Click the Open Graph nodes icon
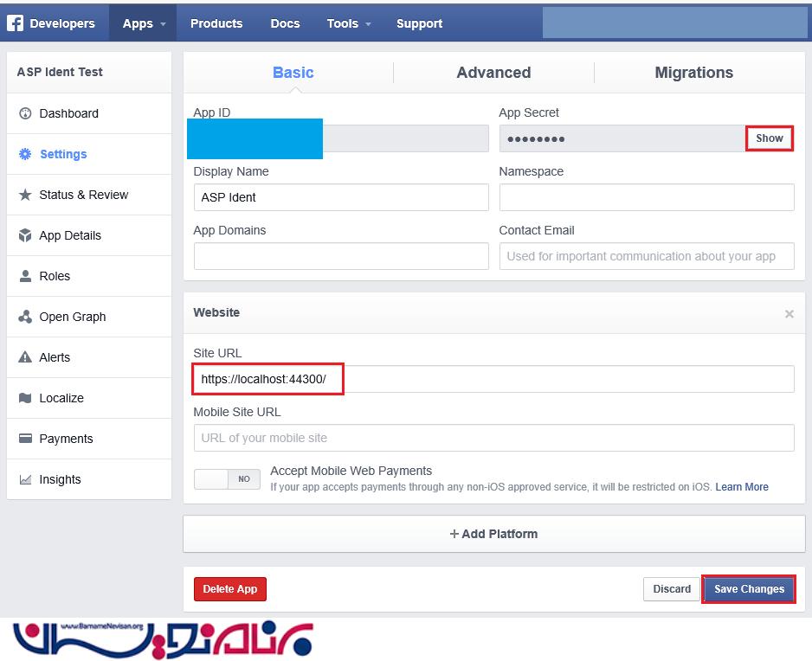The height and width of the screenshot is (661, 812). pos(25,317)
